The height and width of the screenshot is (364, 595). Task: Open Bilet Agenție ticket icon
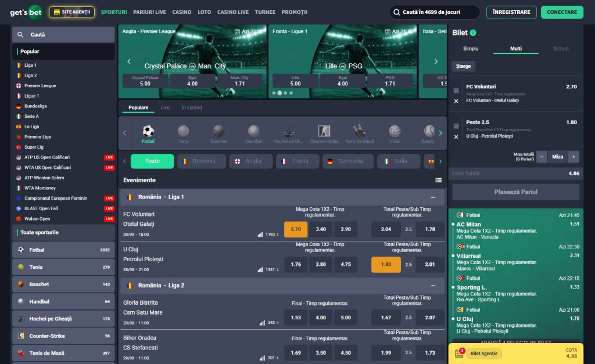coord(459,353)
